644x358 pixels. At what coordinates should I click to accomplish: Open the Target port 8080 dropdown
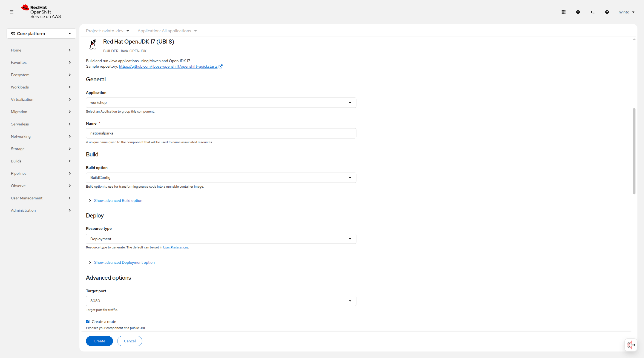pos(221,301)
